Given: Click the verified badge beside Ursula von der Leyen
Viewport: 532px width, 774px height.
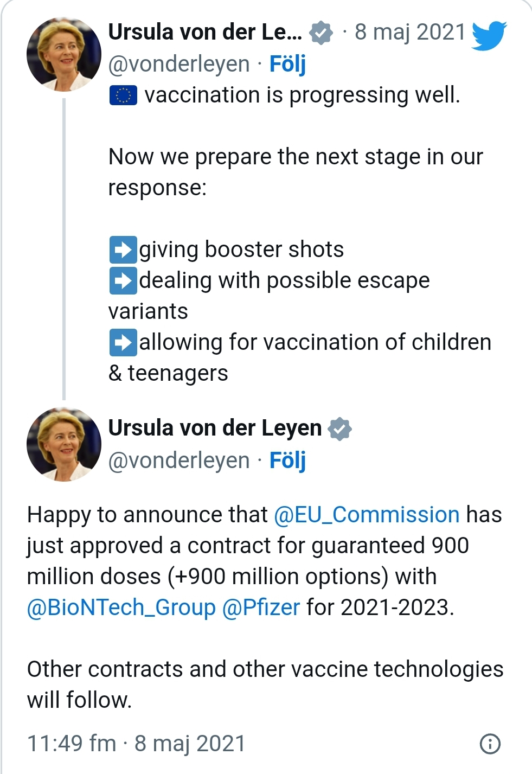Looking at the screenshot, I should [x=339, y=429].
